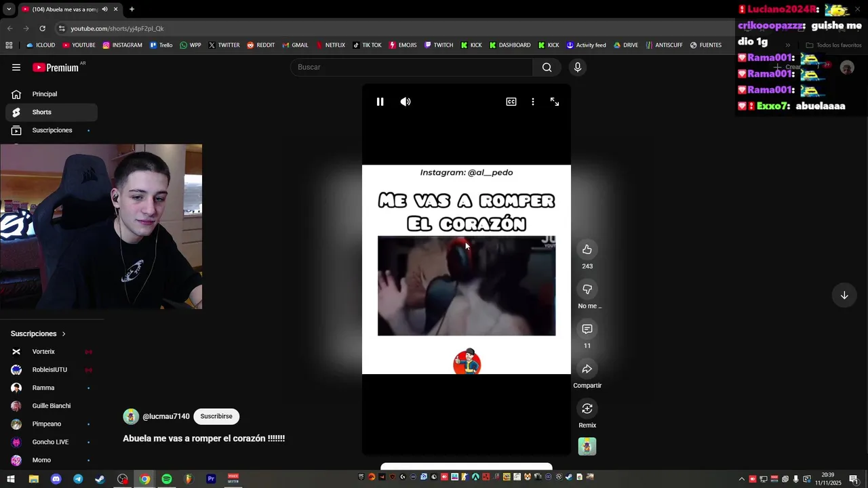Open Guille Bianchi channel subscription

point(52,406)
